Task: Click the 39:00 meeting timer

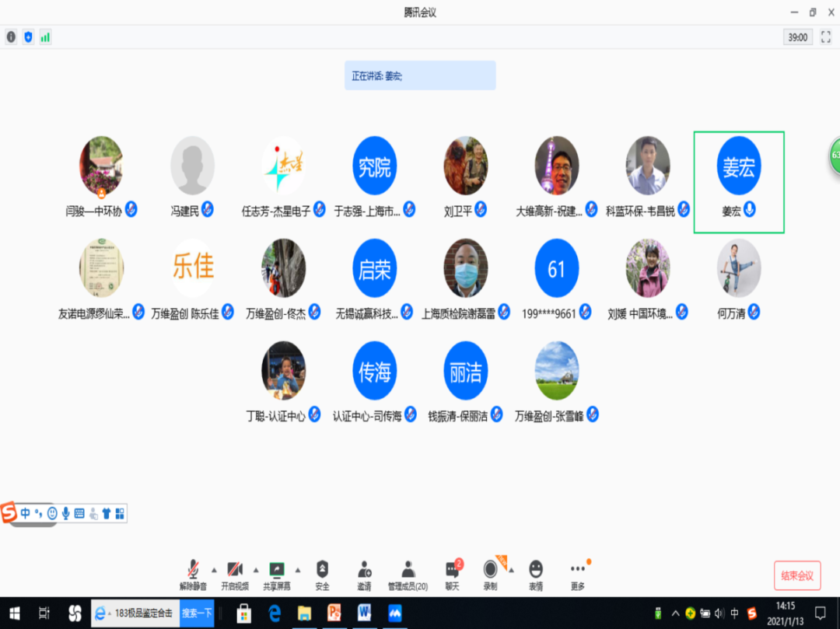Action: point(798,37)
